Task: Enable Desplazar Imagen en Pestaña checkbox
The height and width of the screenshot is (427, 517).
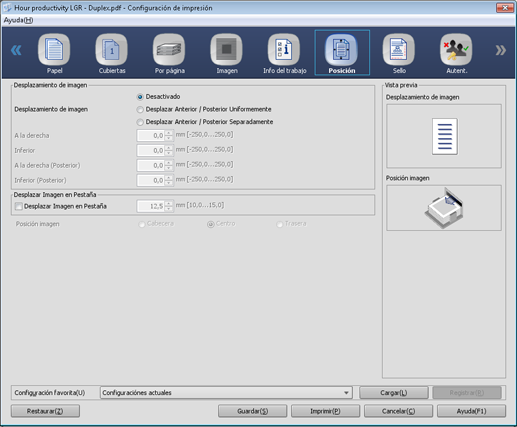Action: (19, 207)
